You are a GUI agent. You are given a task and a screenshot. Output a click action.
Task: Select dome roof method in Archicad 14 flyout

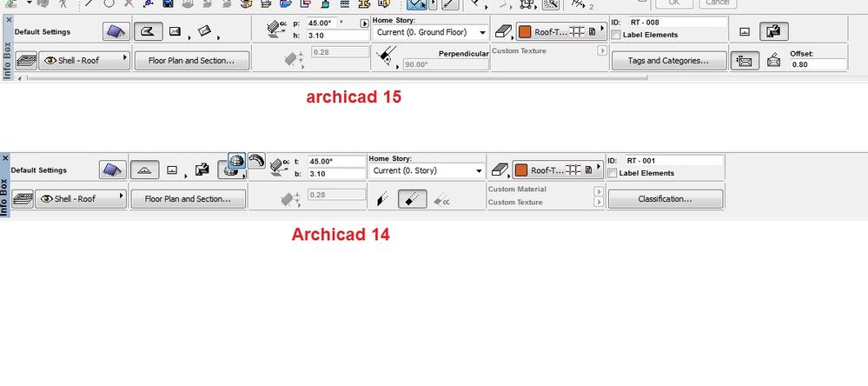point(236,161)
